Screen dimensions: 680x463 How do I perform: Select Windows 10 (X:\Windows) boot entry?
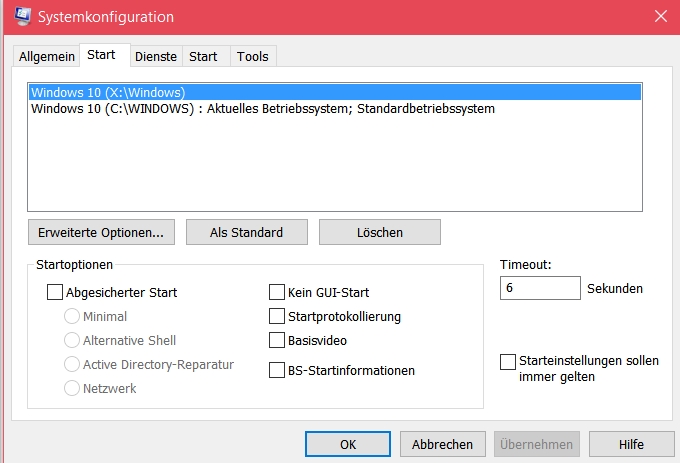335,92
